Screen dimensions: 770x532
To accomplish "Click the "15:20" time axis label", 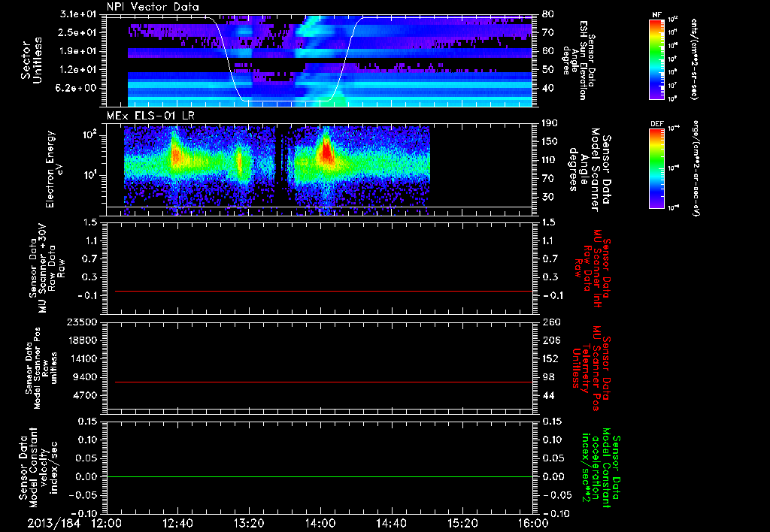I will click(x=462, y=523).
